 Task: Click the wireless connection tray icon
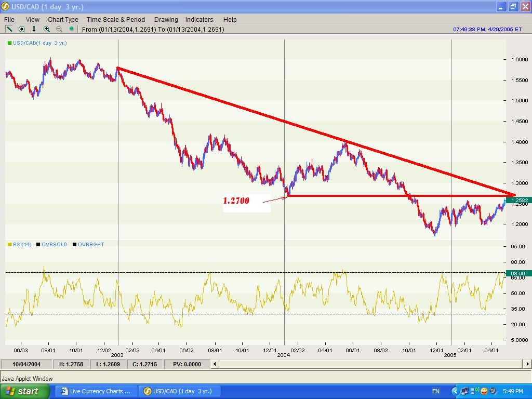click(x=475, y=391)
